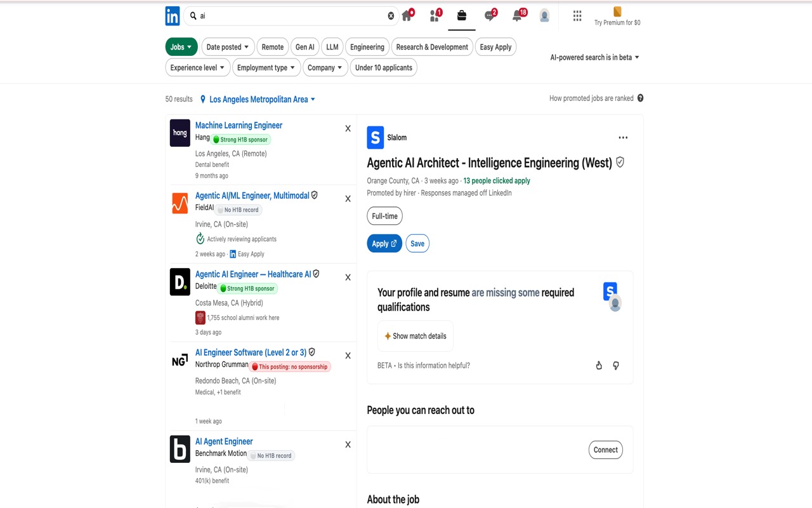
Task: Open the Machine Learning Engineer job
Action: click(x=239, y=125)
